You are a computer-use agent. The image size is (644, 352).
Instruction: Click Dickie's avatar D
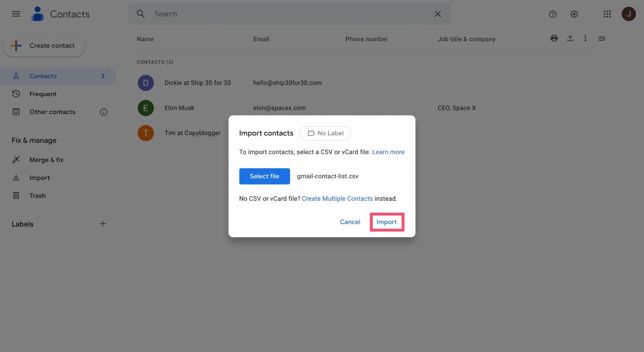(x=146, y=83)
